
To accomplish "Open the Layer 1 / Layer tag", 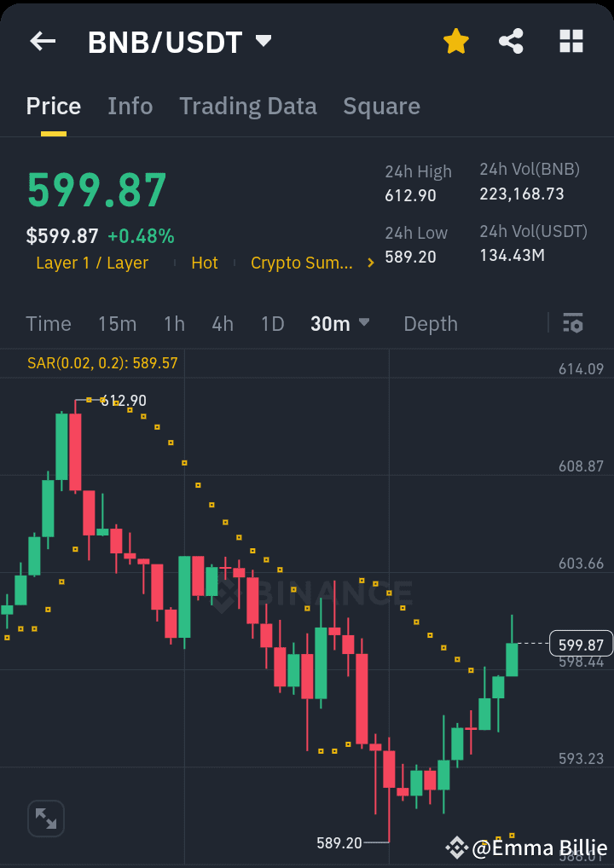I will [x=92, y=263].
